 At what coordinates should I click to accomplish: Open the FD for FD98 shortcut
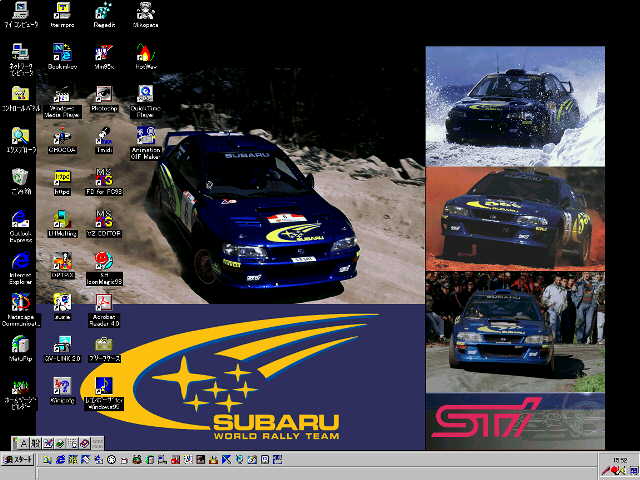[103, 177]
